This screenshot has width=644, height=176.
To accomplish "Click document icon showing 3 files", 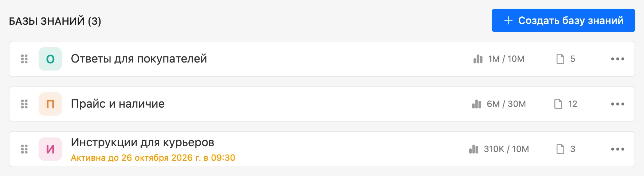I will [560, 149].
